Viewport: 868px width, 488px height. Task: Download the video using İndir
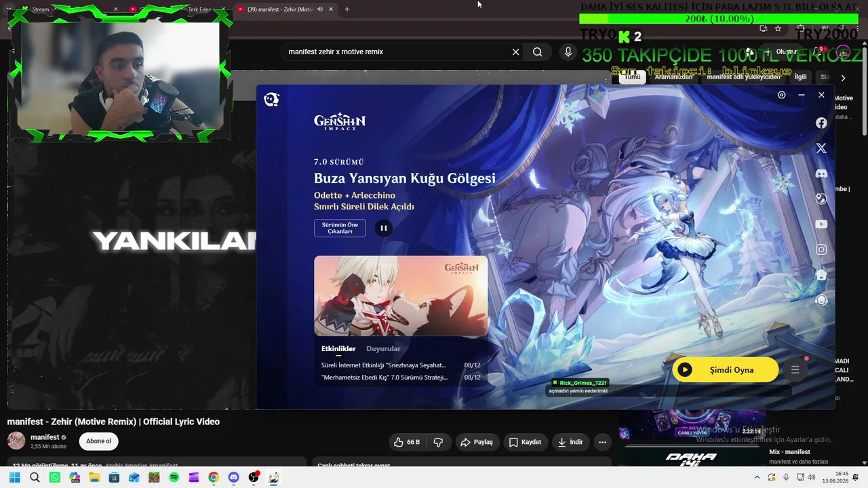click(570, 442)
